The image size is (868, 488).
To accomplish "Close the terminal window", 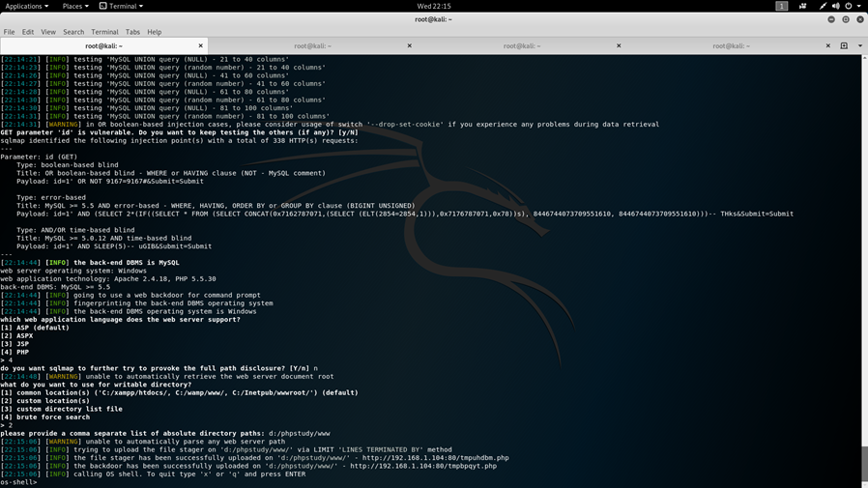I will click(860, 19).
